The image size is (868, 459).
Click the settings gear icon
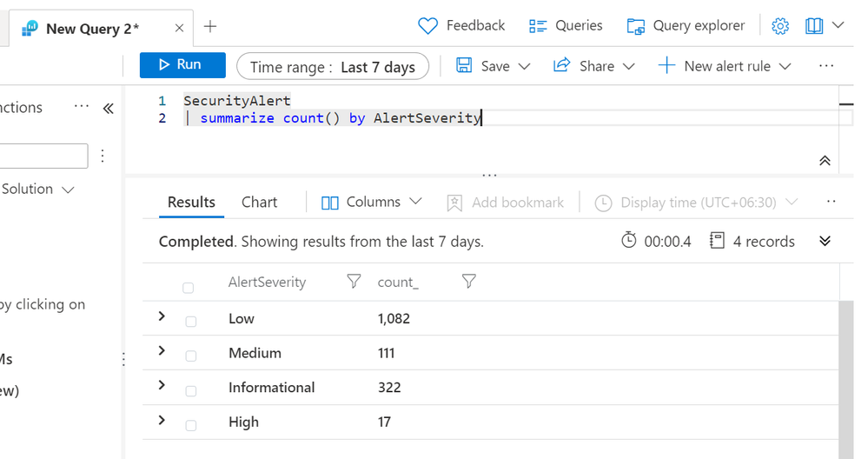(780, 26)
